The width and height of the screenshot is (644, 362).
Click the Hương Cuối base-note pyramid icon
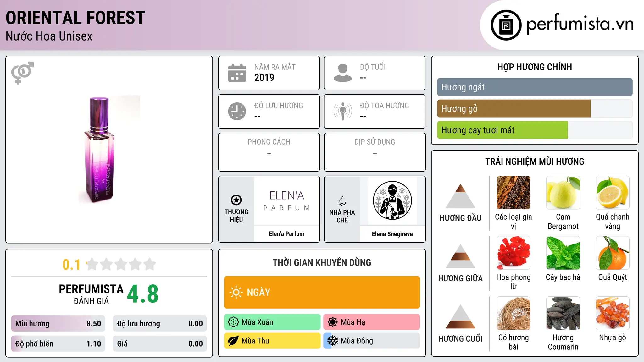click(x=460, y=316)
